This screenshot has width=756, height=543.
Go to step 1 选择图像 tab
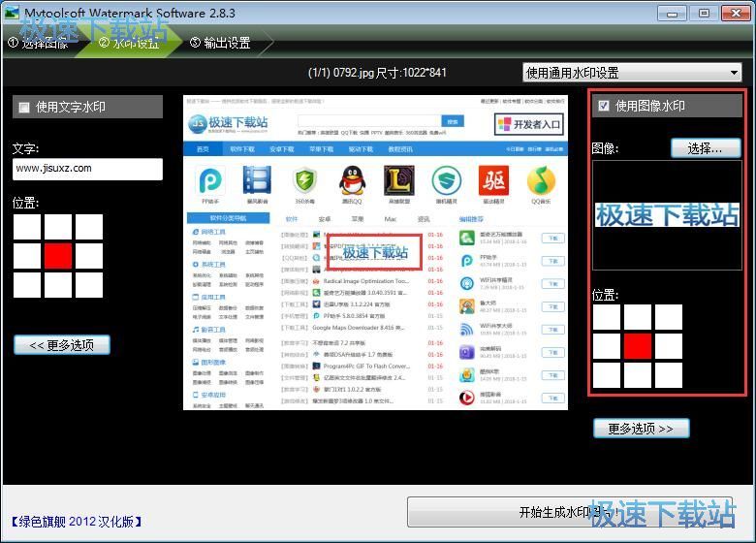pyautogui.click(x=38, y=43)
